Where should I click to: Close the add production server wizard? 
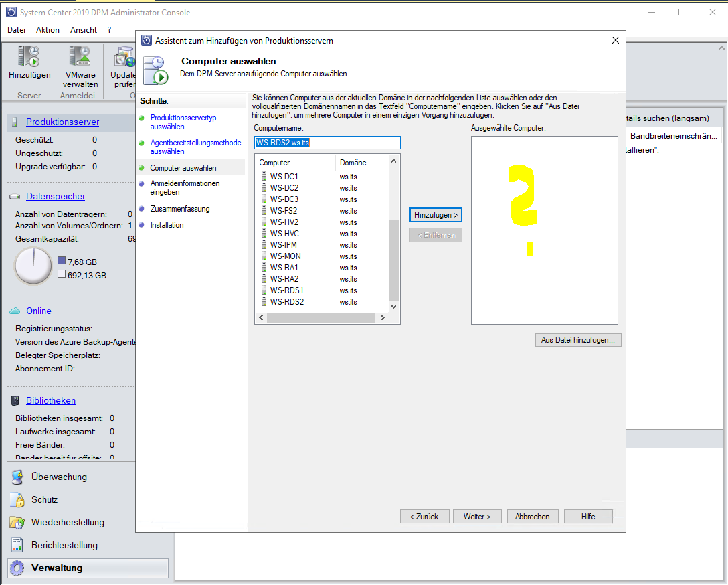615,40
